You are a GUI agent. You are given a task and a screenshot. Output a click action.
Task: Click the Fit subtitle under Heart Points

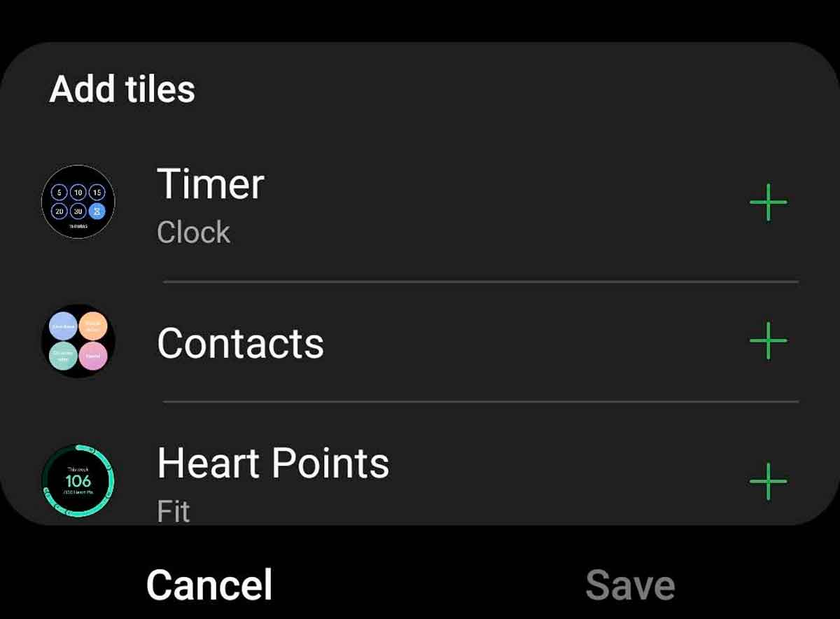click(173, 511)
